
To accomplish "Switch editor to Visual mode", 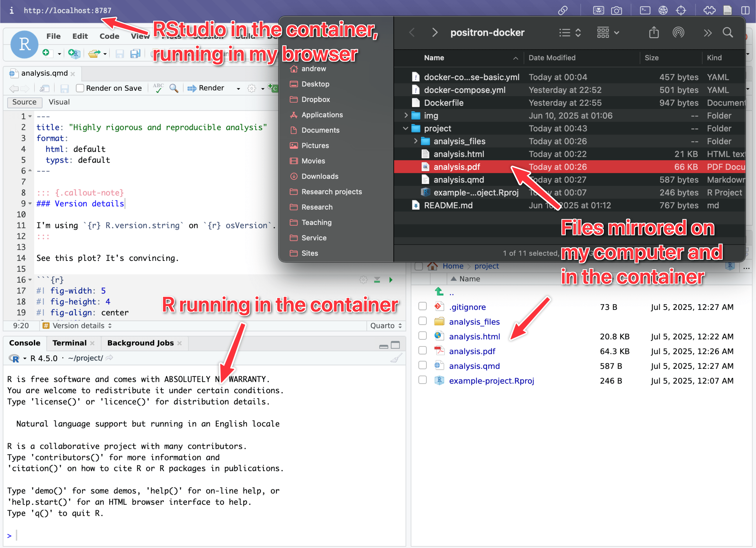I will coord(59,102).
